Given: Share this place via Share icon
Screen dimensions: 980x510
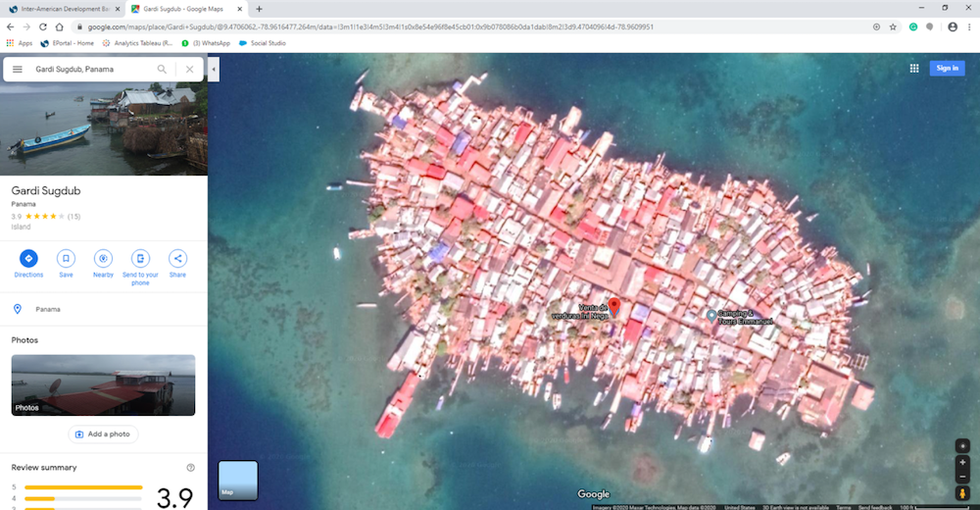Looking at the screenshot, I should [x=177, y=259].
